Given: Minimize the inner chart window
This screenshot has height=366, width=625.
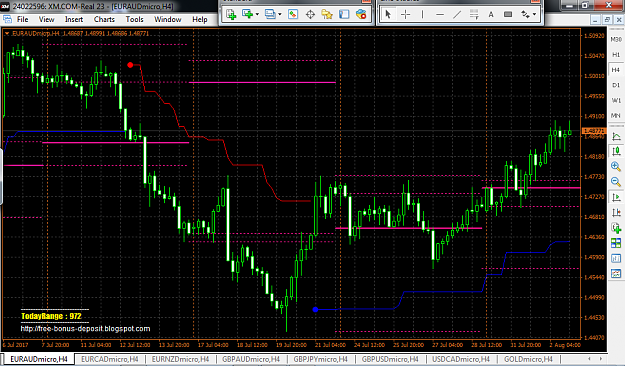Looking at the screenshot, I should tap(595, 20).
